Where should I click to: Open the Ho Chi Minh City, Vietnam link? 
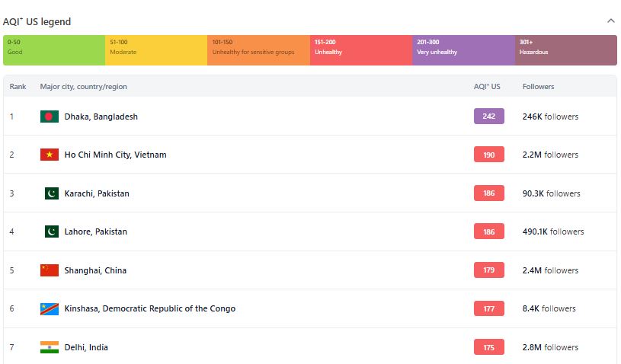pos(115,155)
